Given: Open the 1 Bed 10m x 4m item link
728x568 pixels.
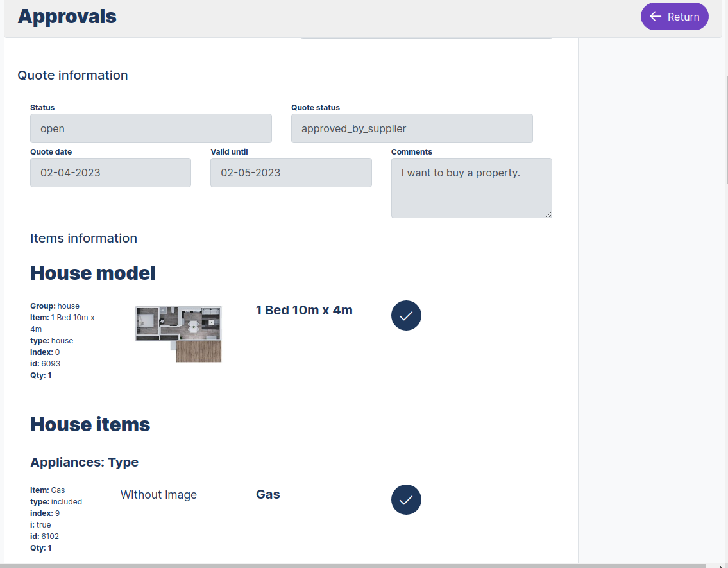Looking at the screenshot, I should click(303, 309).
